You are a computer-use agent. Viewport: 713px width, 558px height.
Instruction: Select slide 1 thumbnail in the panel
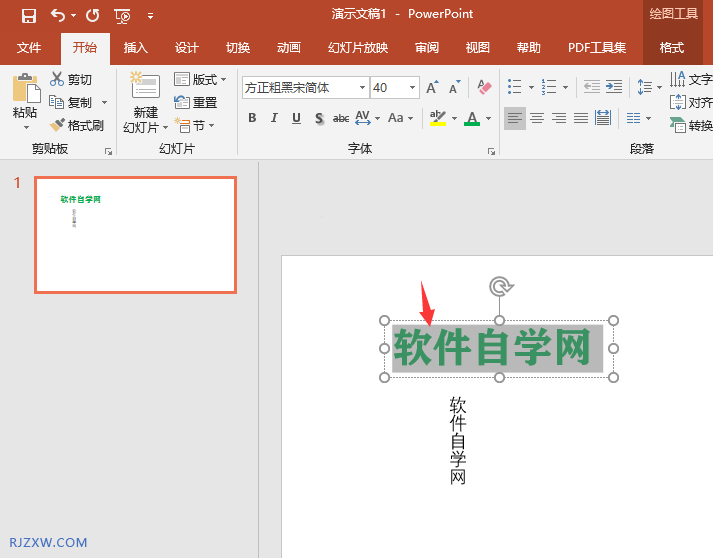point(135,235)
